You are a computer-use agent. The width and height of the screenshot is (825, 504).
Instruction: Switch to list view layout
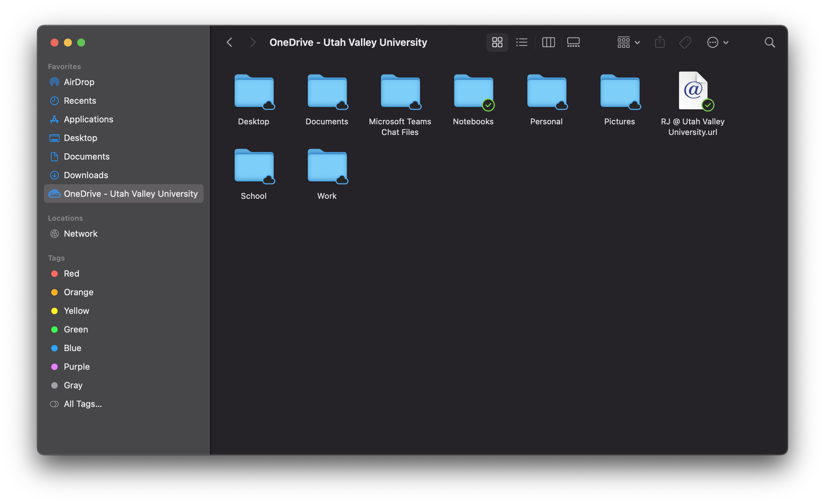(x=521, y=41)
